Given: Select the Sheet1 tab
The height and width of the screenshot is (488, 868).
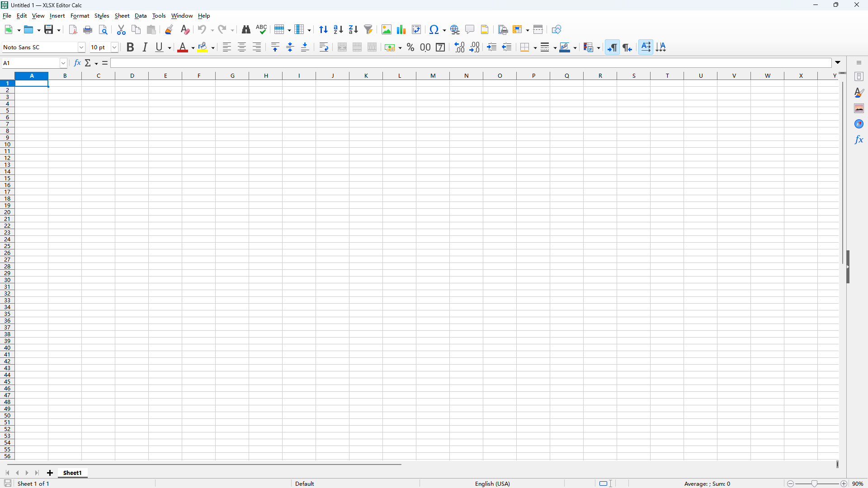Looking at the screenshot, I should (72, 473).
